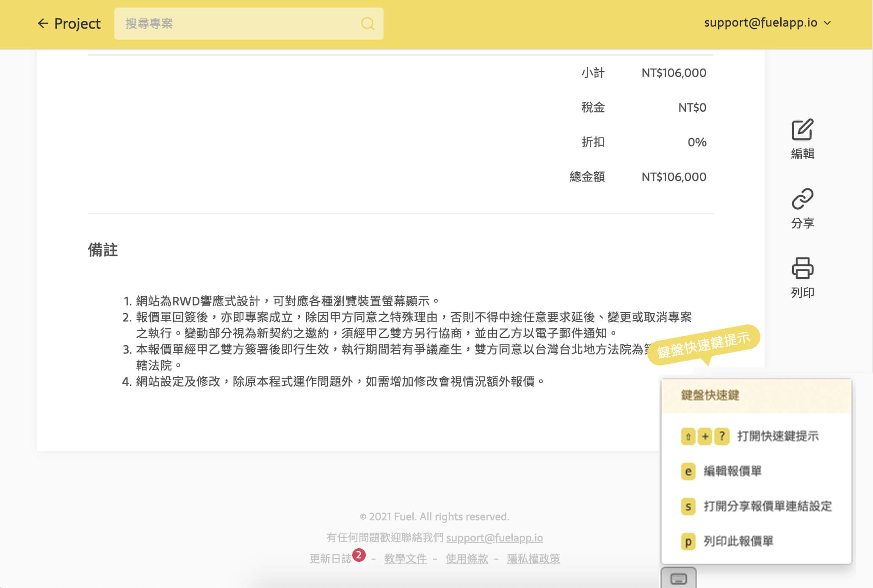Viewport: 873px width, 588px height.
Task: Open the 隱私權政策 privacy policy link
Action: point(533,559)
